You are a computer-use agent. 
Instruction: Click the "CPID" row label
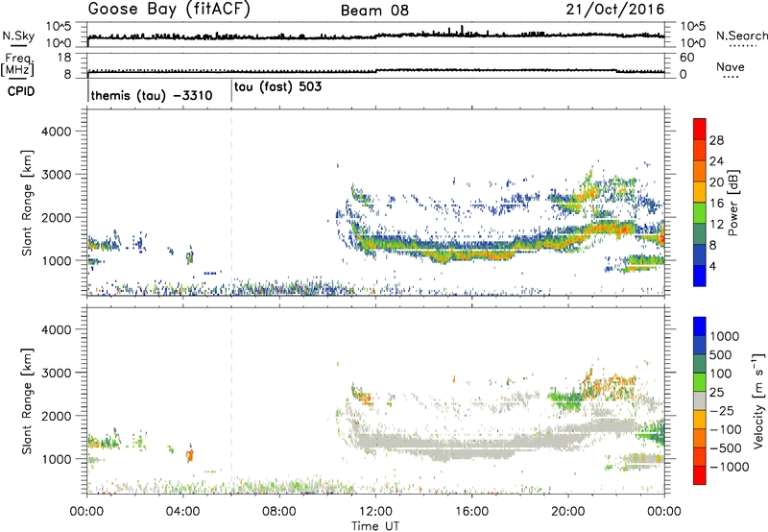tap(21, 91)
